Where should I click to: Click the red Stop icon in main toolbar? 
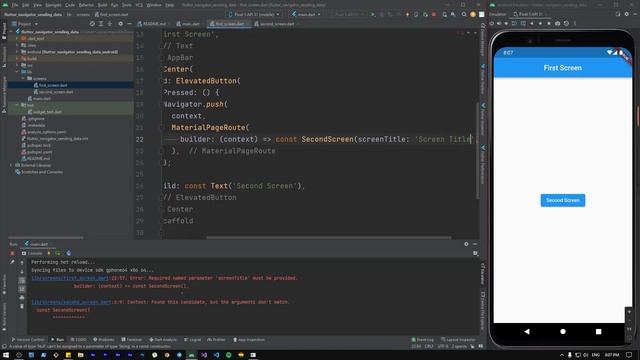(433, 14)
